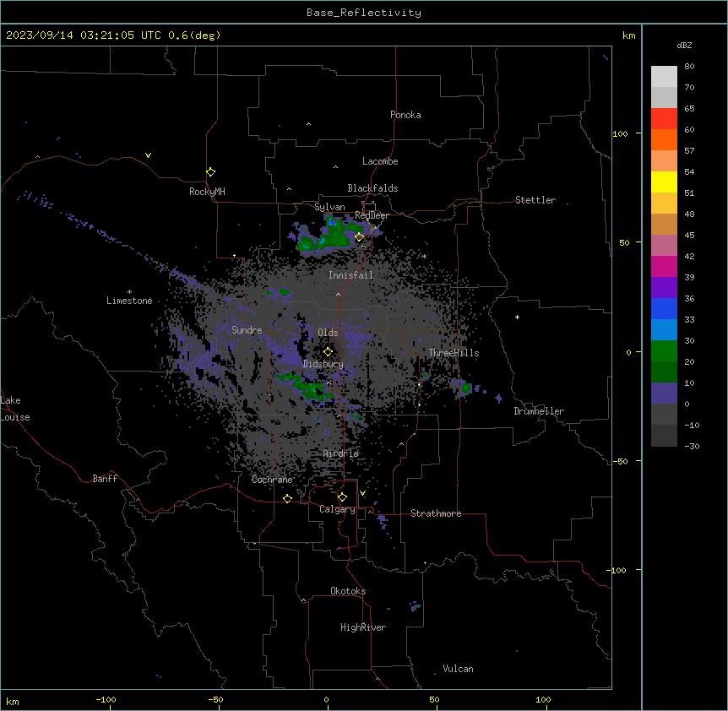Click the yellow V marker east of Calgary
Viewport: 728px width, 711px height.
pos(362,493)
